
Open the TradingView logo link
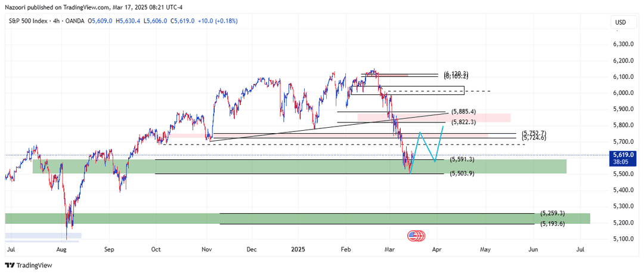(x=29, y=266)
